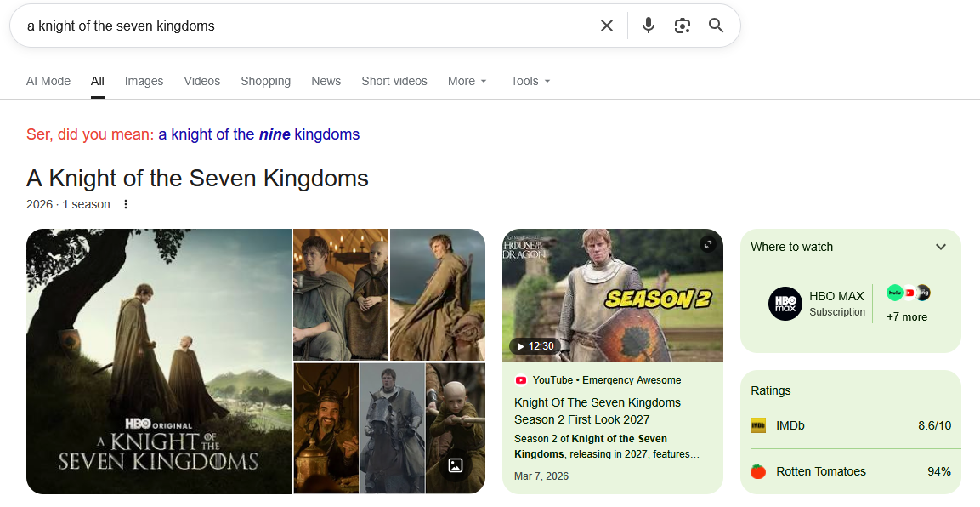The height and width of the screenshot is (507, 980).
Task: Open the three-dot menu beside 1 season
Action: tap(126, 204)
